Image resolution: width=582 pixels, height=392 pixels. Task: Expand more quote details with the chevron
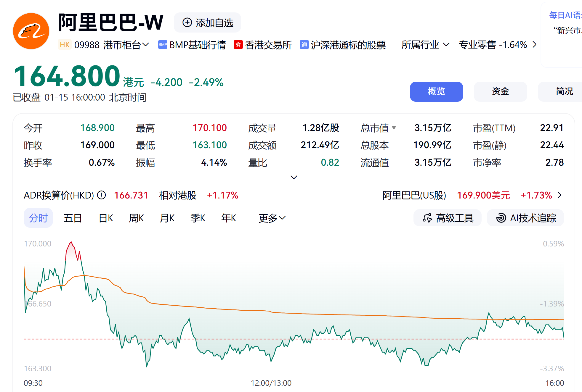click(x=294, y=177)
